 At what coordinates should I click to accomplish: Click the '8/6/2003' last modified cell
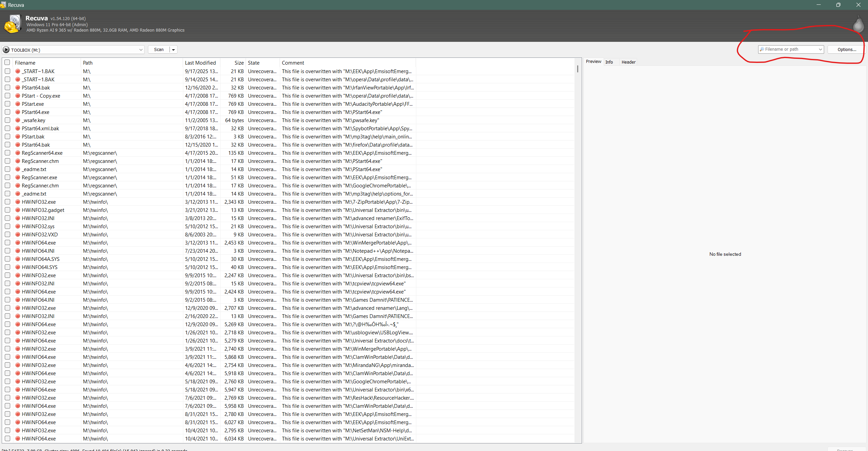200,235
